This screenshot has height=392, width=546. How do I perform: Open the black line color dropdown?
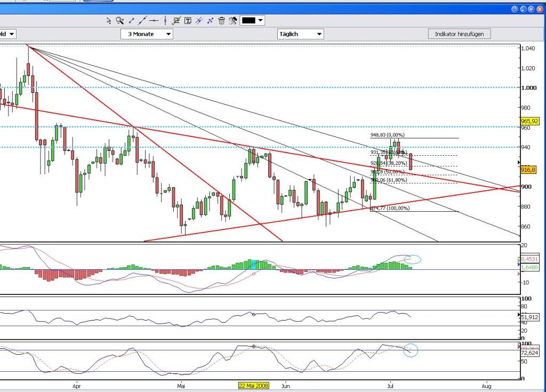252,21
